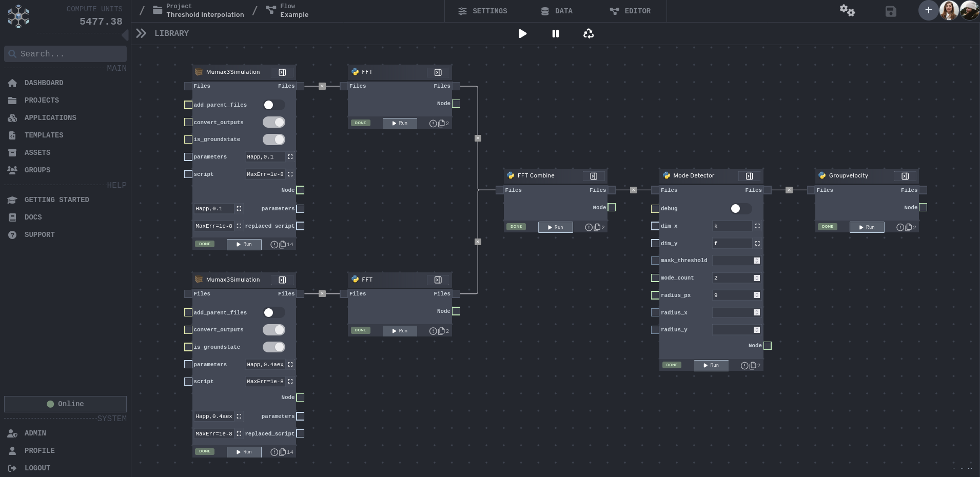This screenshot has height=477, width=980.
Task: Open panel icon on FFT Combine node
Action: tap(594, 176)
